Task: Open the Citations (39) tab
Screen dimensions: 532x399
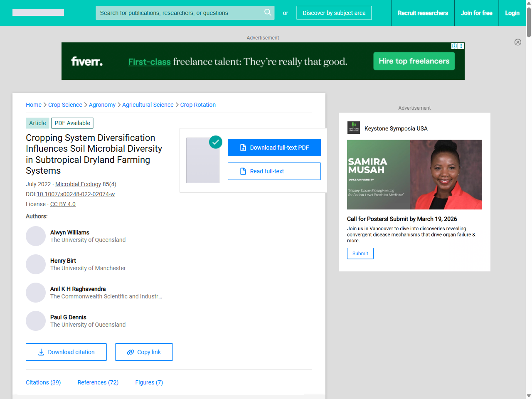Action: click(x=43, y=382)
